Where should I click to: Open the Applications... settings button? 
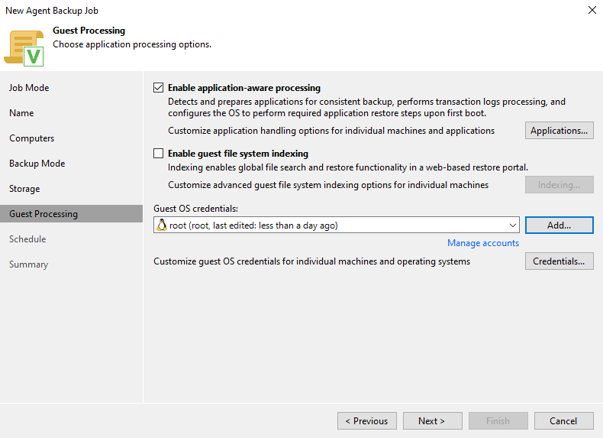[559, 130]
